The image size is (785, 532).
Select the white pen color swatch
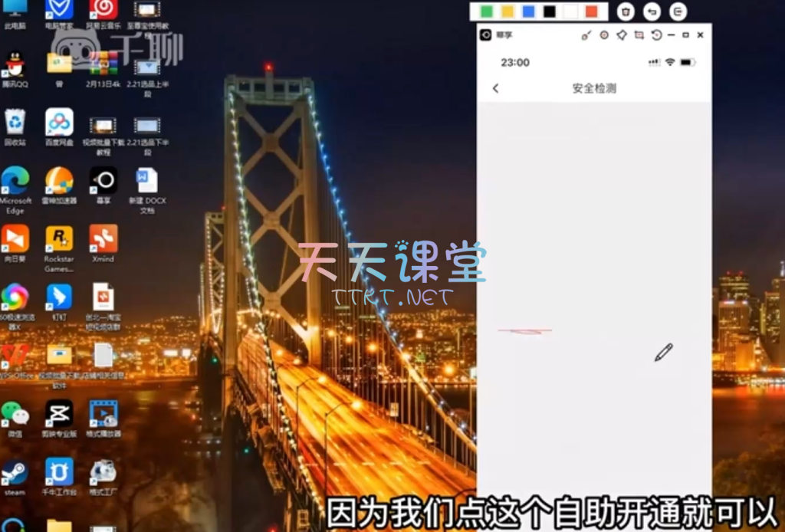[570, 11]
